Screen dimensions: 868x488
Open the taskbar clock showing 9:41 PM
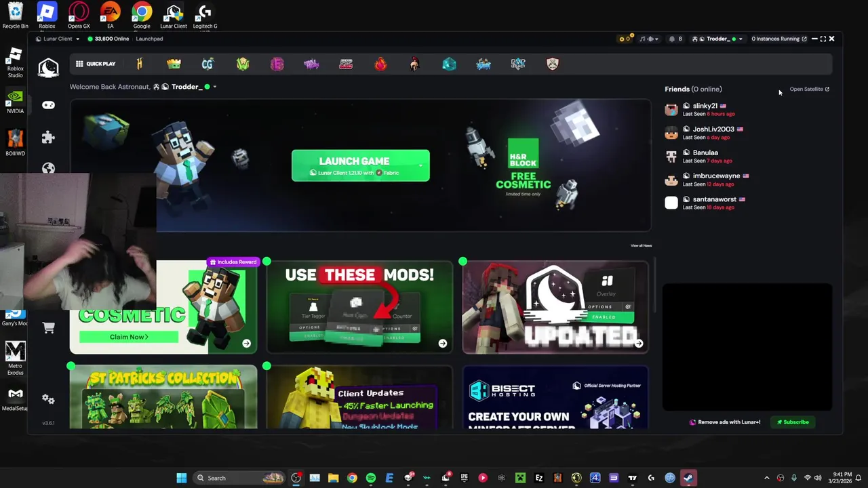(839, 478)
